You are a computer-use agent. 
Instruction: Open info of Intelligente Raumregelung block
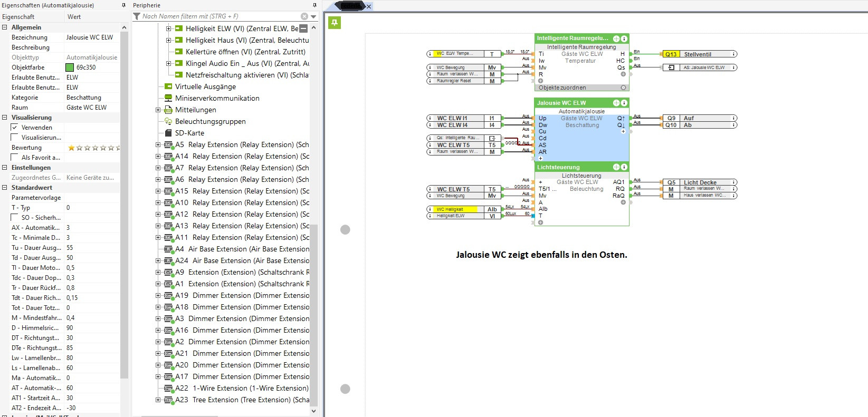tap(624, 38)
